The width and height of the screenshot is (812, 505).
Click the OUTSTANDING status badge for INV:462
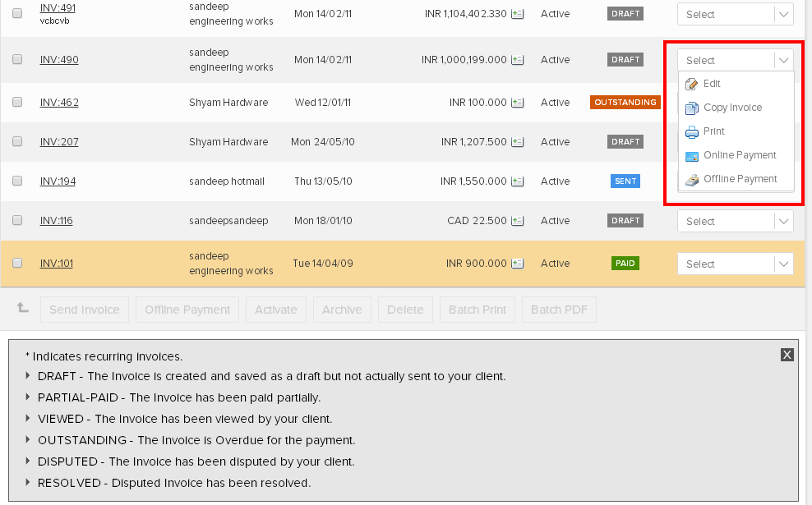tap(625, 103)
